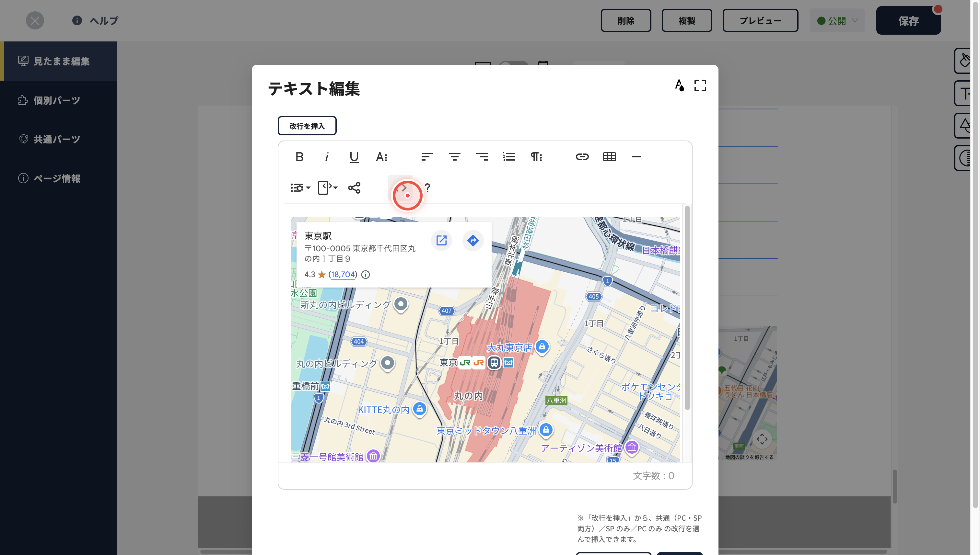Close the page editor with X button
This screenshot has height=555, width=980.
tap(35, 21)
